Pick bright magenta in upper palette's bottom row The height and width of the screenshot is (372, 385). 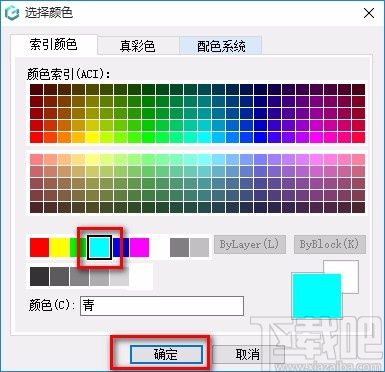click(316, 137)
